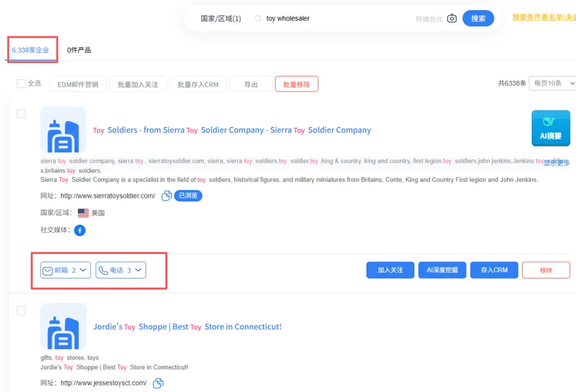
Task: Open the 搜索条件黑名单 link
Action: (x=544, y=17)
